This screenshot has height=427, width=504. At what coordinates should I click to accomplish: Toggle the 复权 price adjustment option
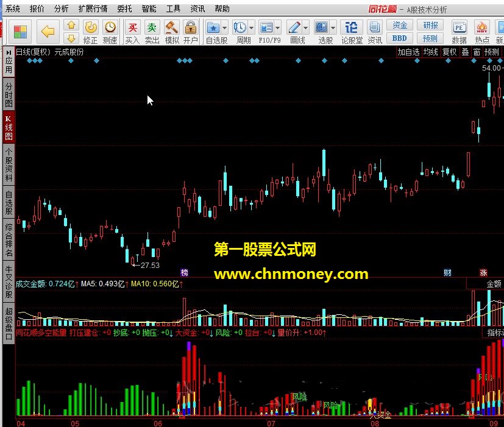[x=449, y=52]
